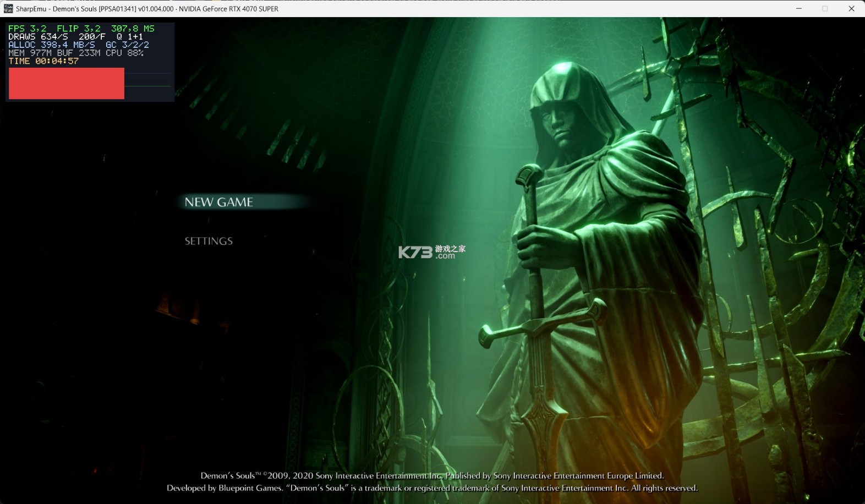Click the 'FPS 3.2' overlay readout
Viewport: 865px width, 504px height.
[x=28, y=29]
